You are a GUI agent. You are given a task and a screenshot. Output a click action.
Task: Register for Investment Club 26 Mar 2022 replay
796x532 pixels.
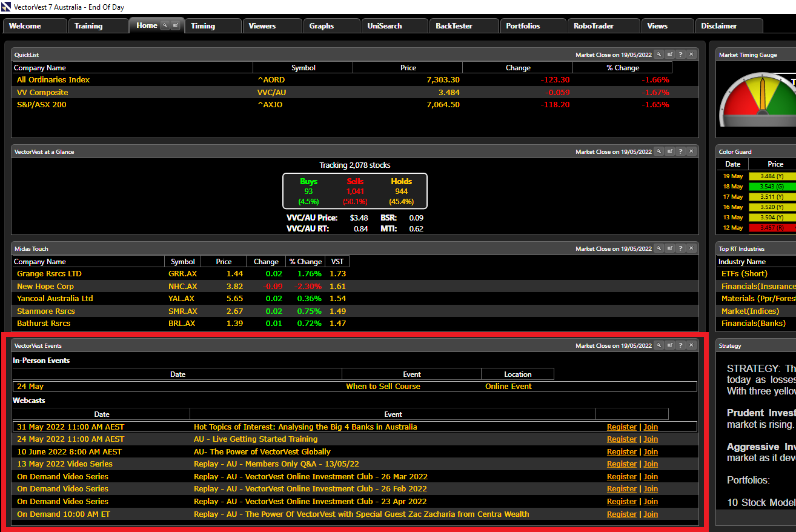pos(622,477)
